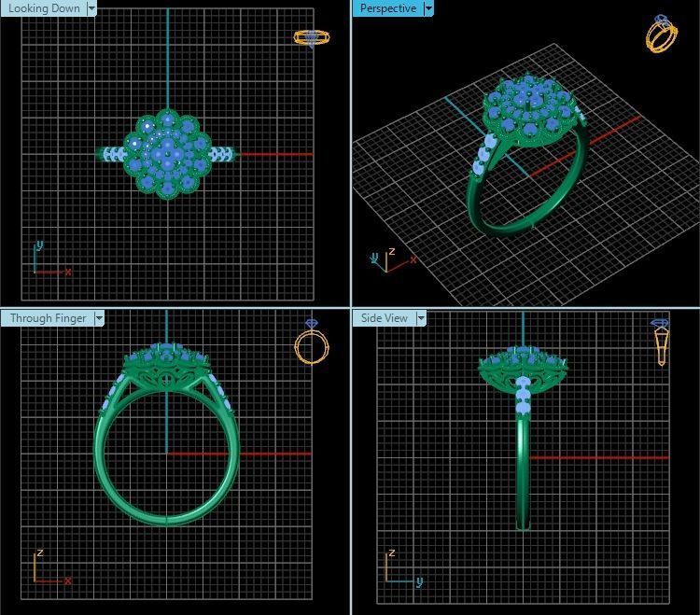700x615 pixels.
Task: Click the XZ axis indicator in Through Finger
Action: tap(51, 566)
